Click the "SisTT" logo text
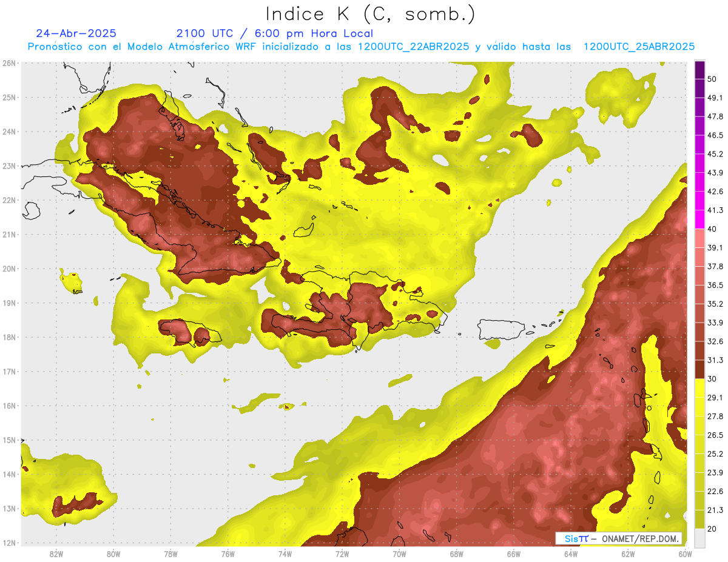 click(576, 538)
